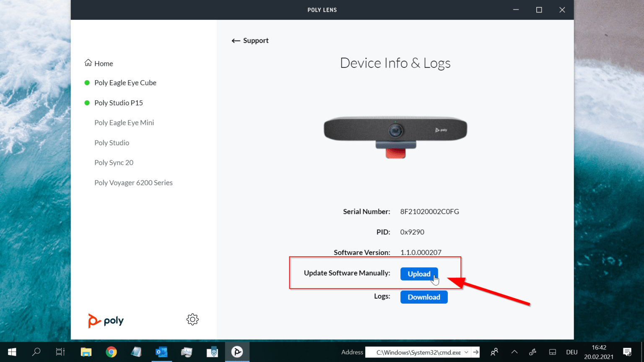This screenshot has width=644, height=362.
Task: Open Task View on the taskbar
Action: point(60,352)
